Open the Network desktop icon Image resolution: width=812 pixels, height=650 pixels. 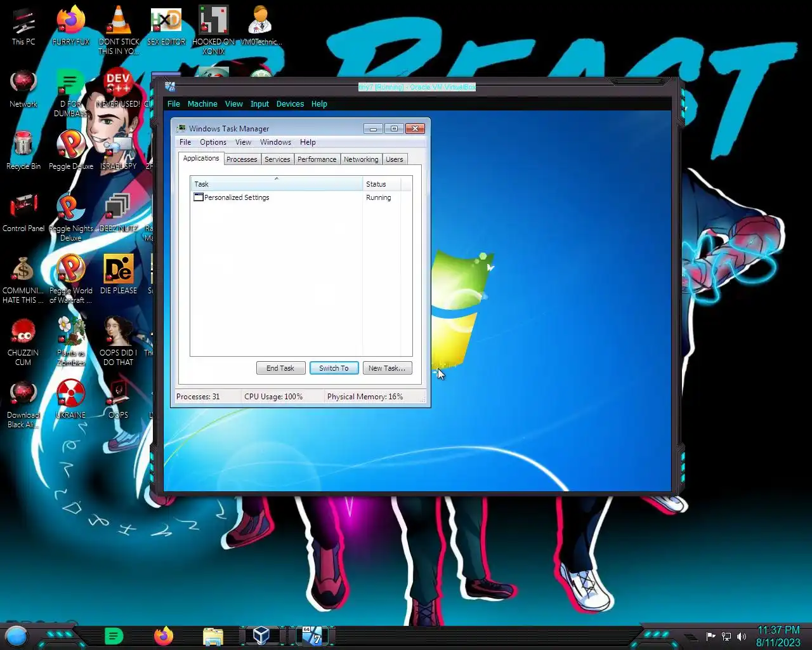click(23, 88)
